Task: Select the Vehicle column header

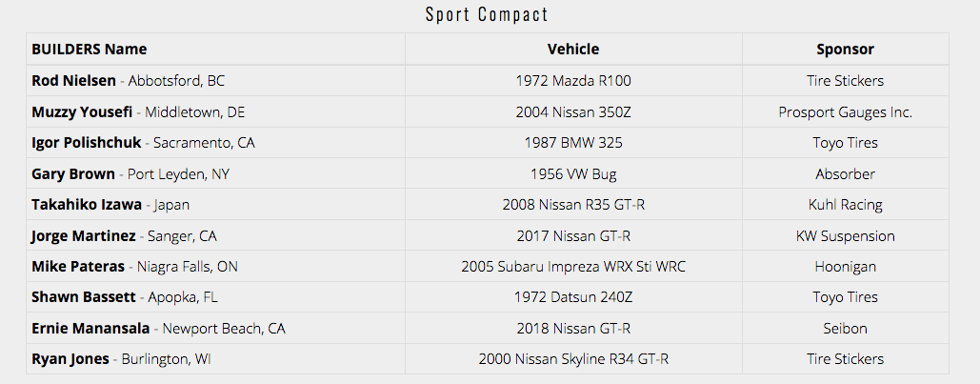Action: coord(573,50)
